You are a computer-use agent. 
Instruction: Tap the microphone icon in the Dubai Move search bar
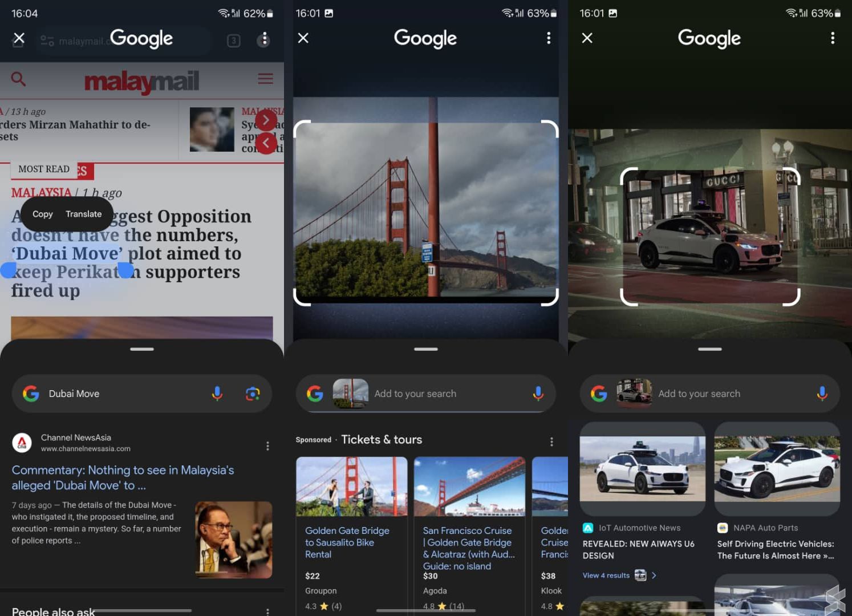coord(217,394)
